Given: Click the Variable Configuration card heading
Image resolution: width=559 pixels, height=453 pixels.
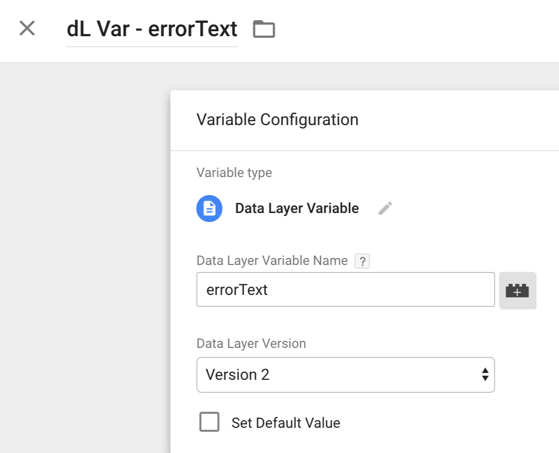Looking at the screenshot, I should pyautogui.click(x=277, y=120).
